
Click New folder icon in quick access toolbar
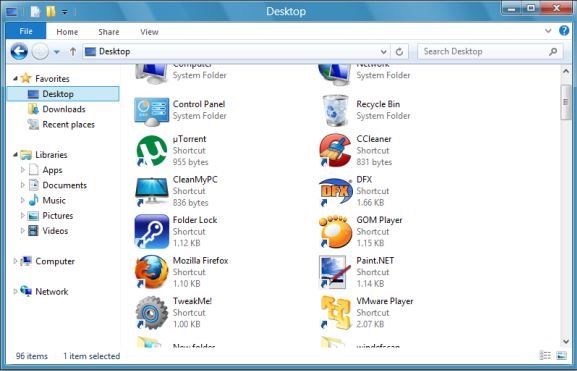(51, 11)
